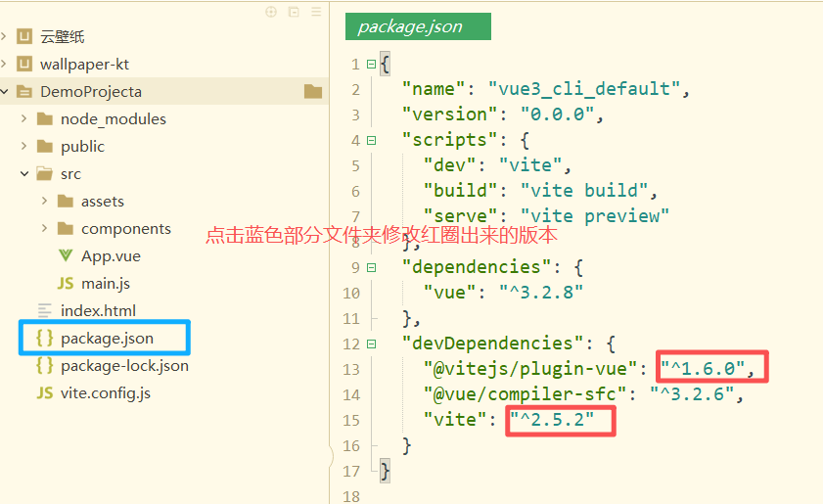Click the "^3.2.6" compiler-sfc version value
This screenshot has width=823, height=504.
692,394
